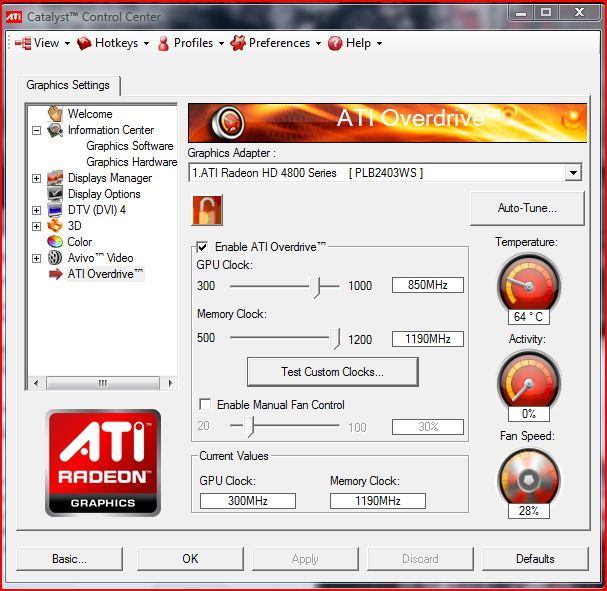This screenshot has height=591, width=607.
Task: Click the Fan Speed gauge dial
Action: (529, 479)
